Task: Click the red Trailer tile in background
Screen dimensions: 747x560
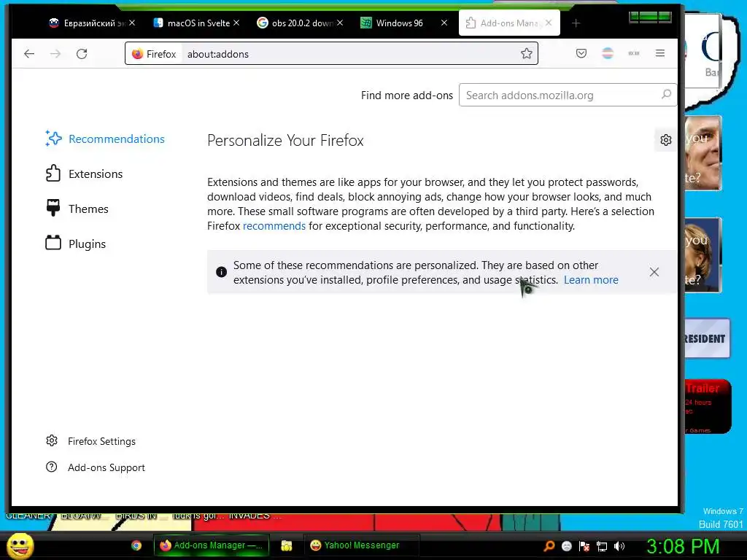Action: [706, 407]
